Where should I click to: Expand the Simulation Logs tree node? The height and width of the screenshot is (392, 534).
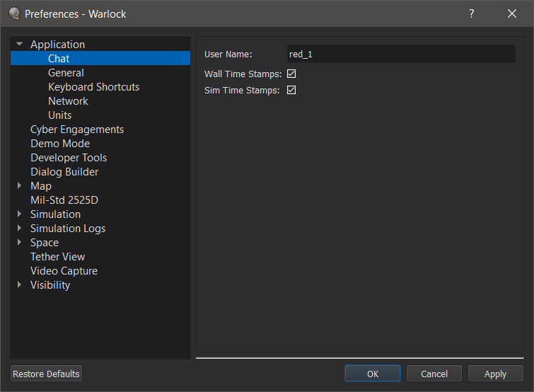click(19, 228)
